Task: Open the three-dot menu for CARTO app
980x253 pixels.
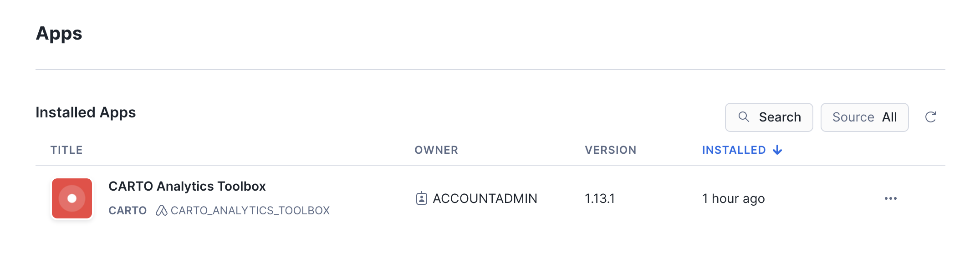Action: [x=890, y=198]
